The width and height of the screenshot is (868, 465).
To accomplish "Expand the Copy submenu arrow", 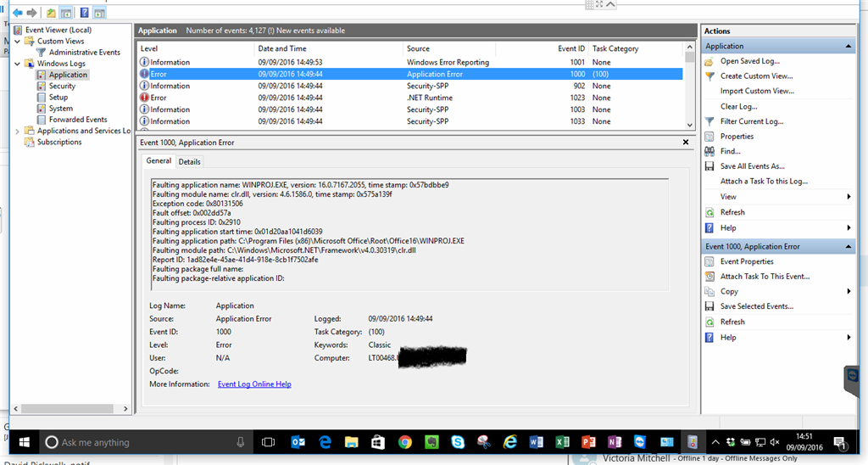I will point(849,292).
